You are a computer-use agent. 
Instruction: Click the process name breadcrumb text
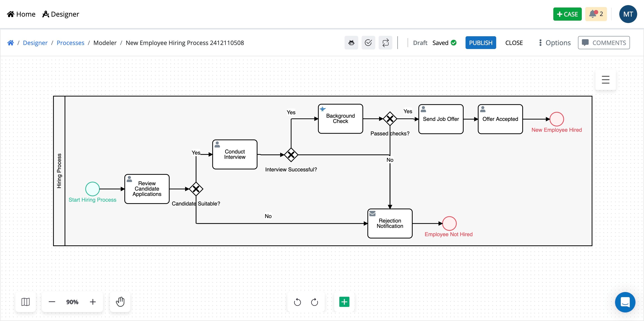click(x=184, y=43)
